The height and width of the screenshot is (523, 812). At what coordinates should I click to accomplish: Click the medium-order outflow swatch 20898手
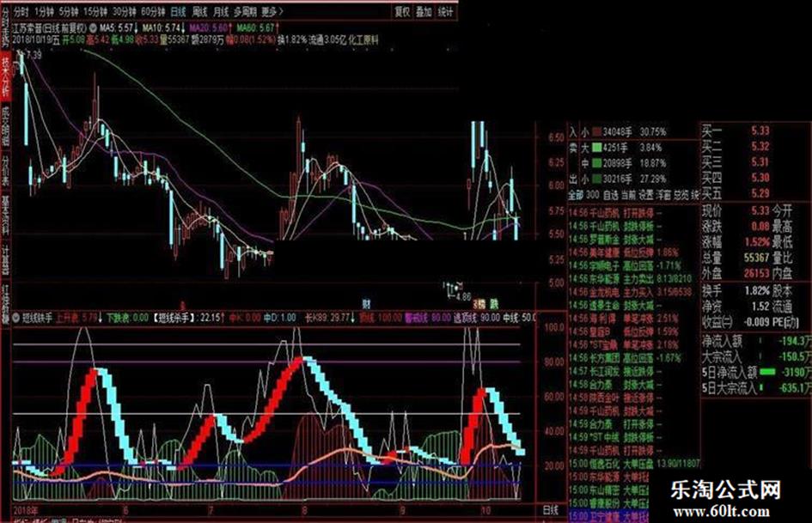pos(596,163)
